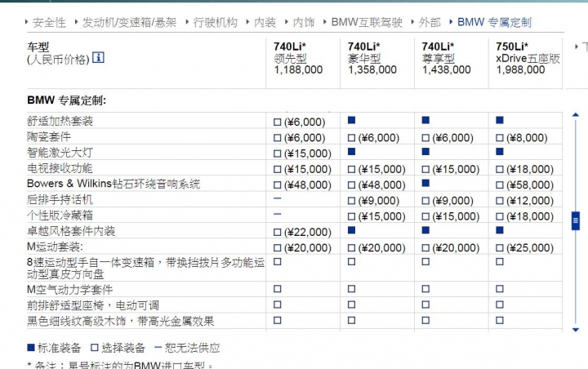
Task: Click unavailable dash for 后排手持话机 740Li 领先型
Action: [278, 198]
